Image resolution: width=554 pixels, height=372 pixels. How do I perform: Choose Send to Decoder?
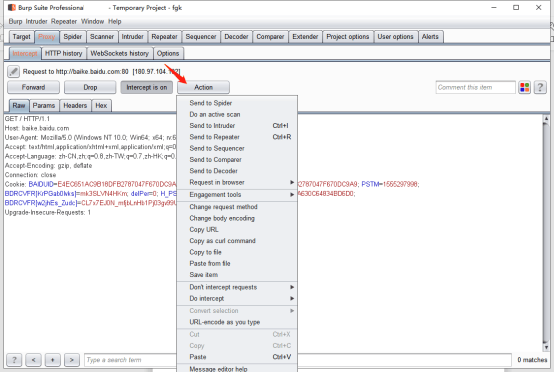coord(237,171)
